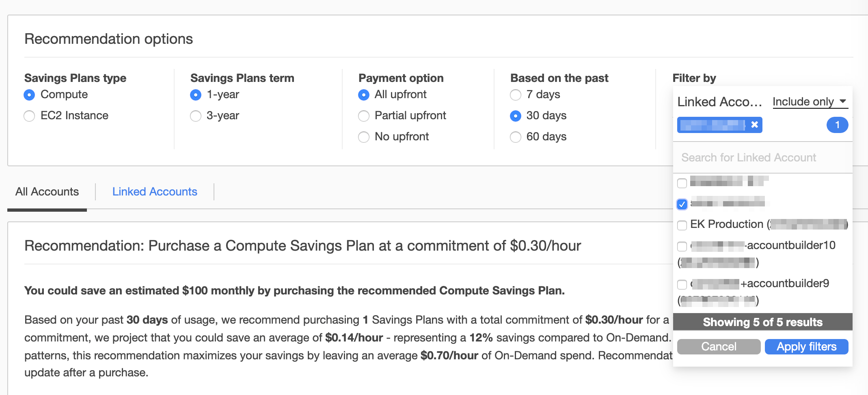
Task: Switch to the Linked Accounts tab
Action: click(x=155, y=192)
